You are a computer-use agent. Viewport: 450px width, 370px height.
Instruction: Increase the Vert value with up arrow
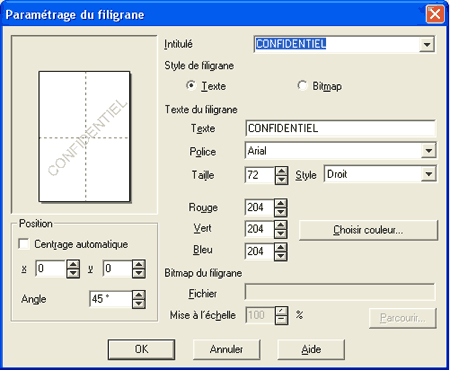281,225
